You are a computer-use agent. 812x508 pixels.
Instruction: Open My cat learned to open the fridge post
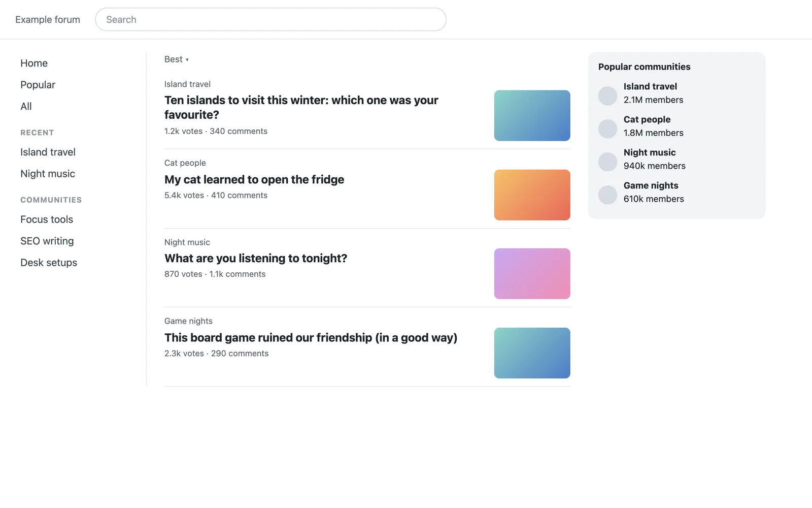coord(254,179)
